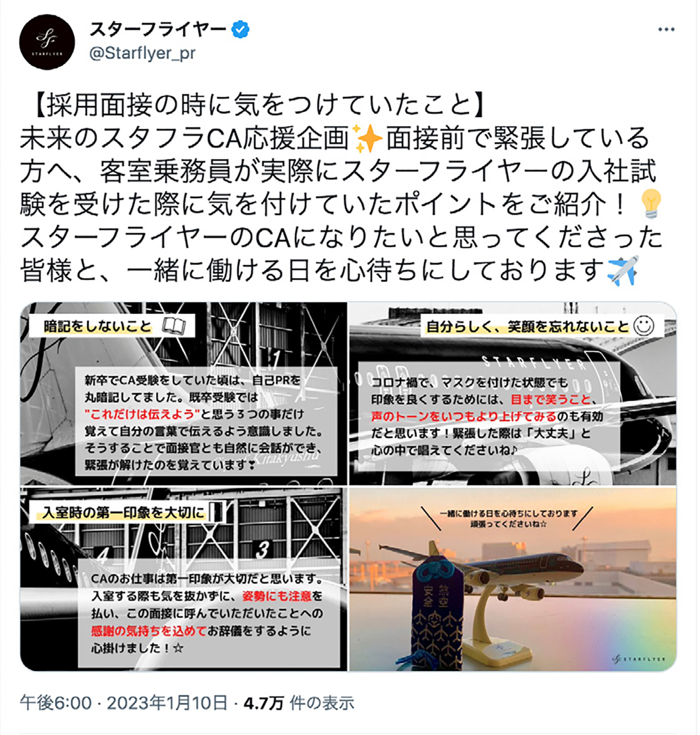Open the スターフライヤー display name
This screenshot has height=735, width=700.
coord(158,29)
